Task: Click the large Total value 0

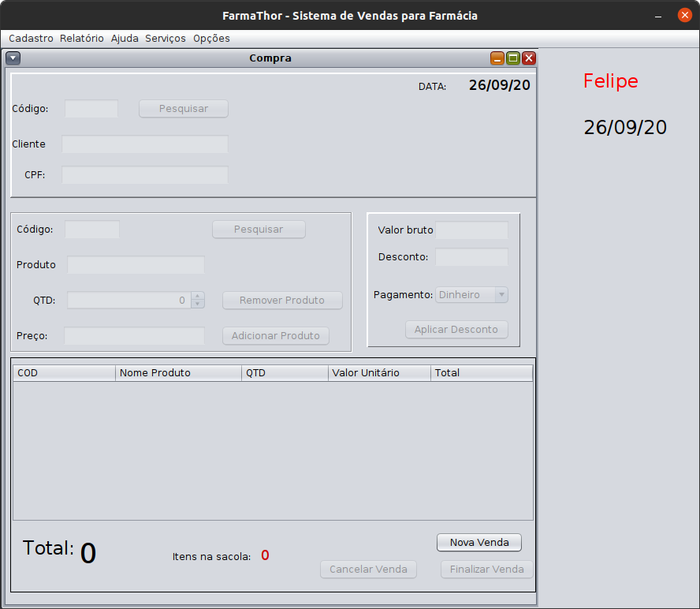Action: coord(88,554)
